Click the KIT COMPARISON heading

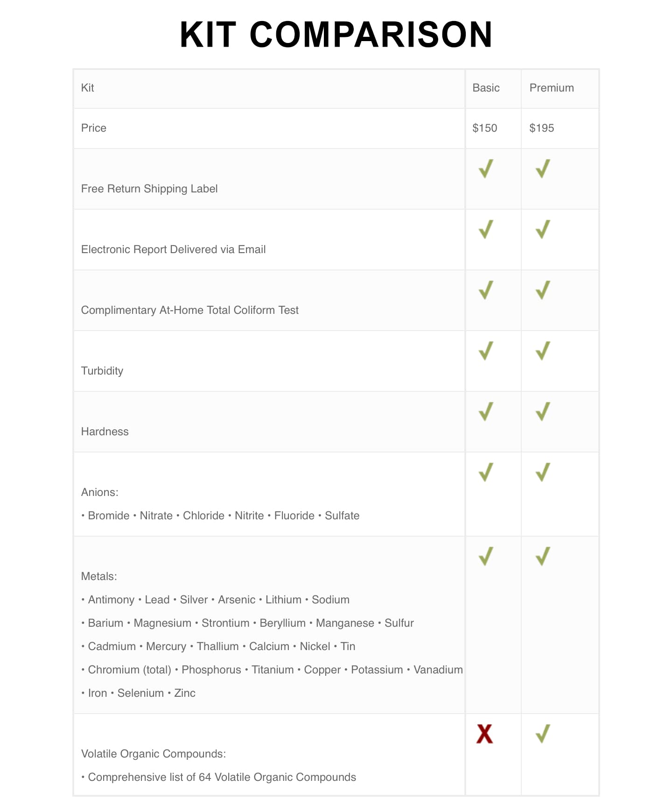click(x=336, y=35)
